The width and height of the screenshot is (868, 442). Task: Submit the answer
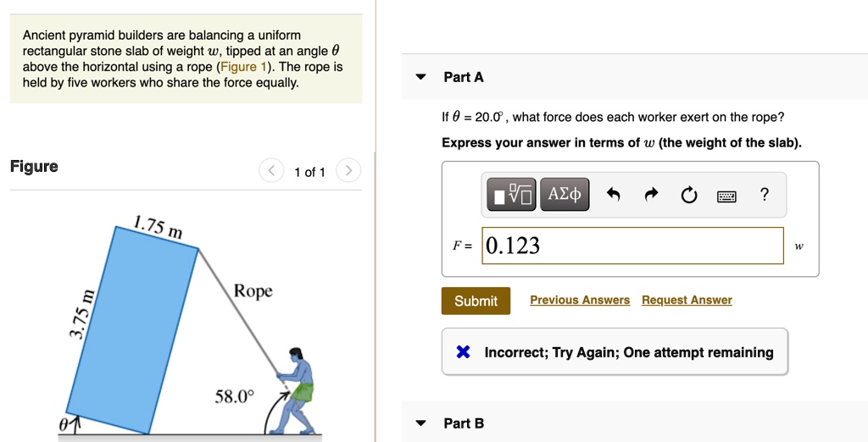click(x=476, y=301)
